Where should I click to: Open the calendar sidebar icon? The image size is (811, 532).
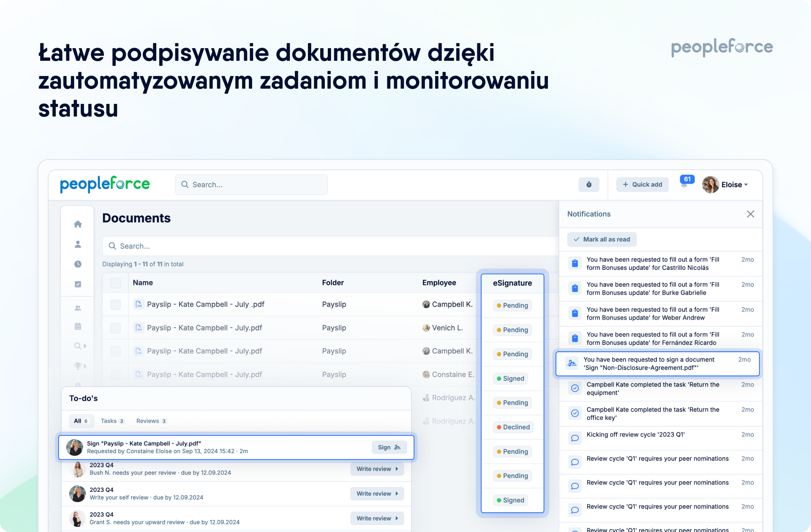[78, 326]
